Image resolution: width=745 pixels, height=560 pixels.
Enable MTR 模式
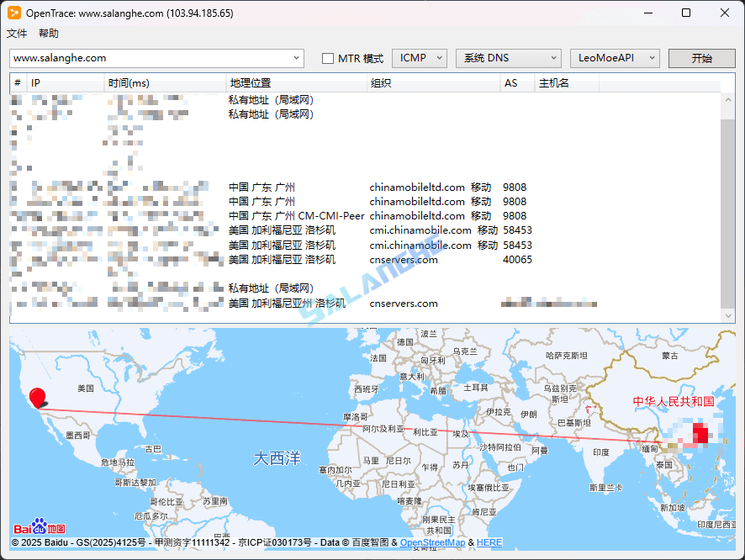pos(328,58)
